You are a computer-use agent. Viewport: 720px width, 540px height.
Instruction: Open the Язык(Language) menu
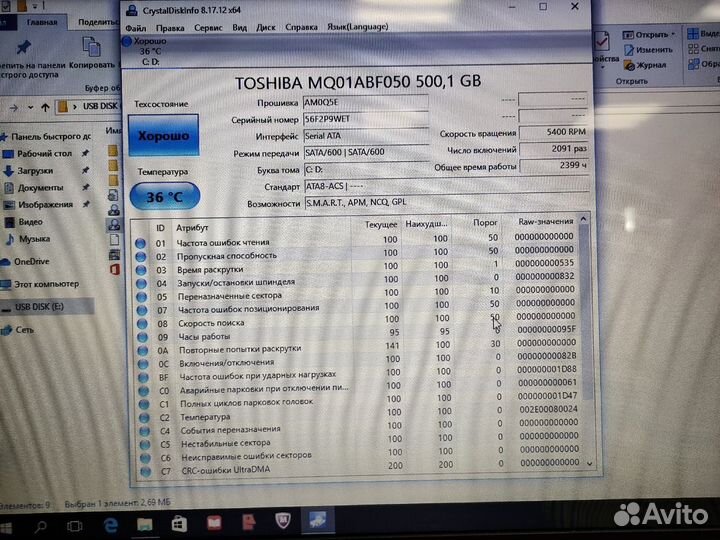click(358, 27)
